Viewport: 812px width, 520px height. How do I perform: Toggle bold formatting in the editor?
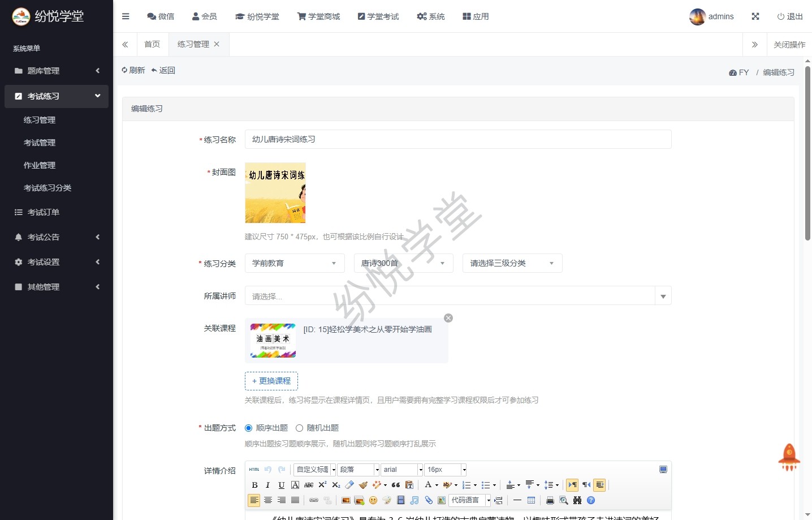coord(254,485)
